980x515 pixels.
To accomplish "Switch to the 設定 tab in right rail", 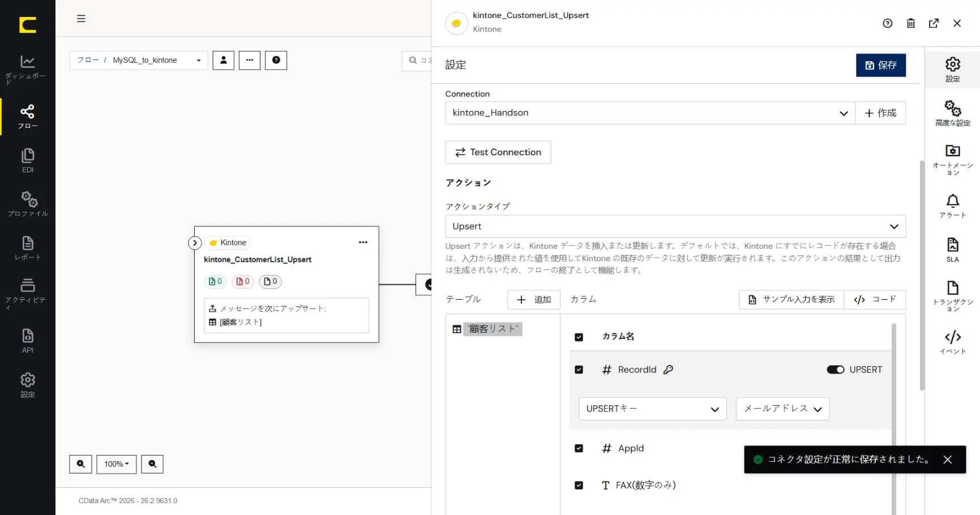I will click(953, 70).
